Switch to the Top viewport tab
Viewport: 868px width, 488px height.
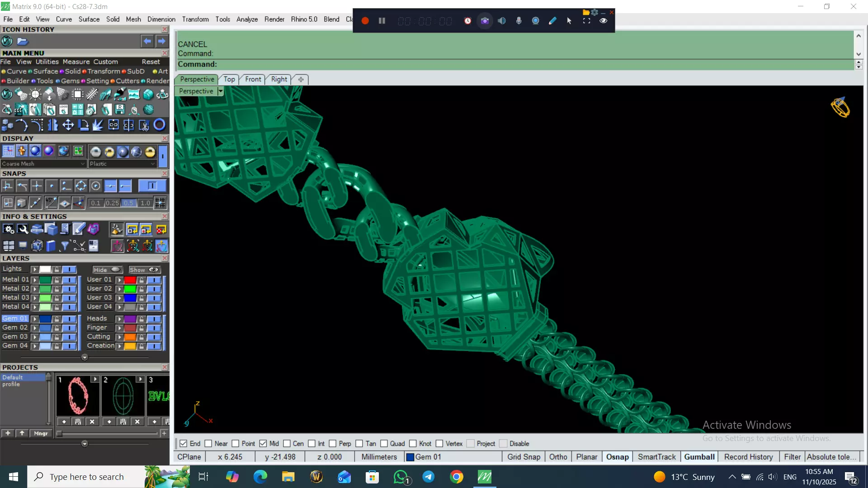click(x=229, y=79)
